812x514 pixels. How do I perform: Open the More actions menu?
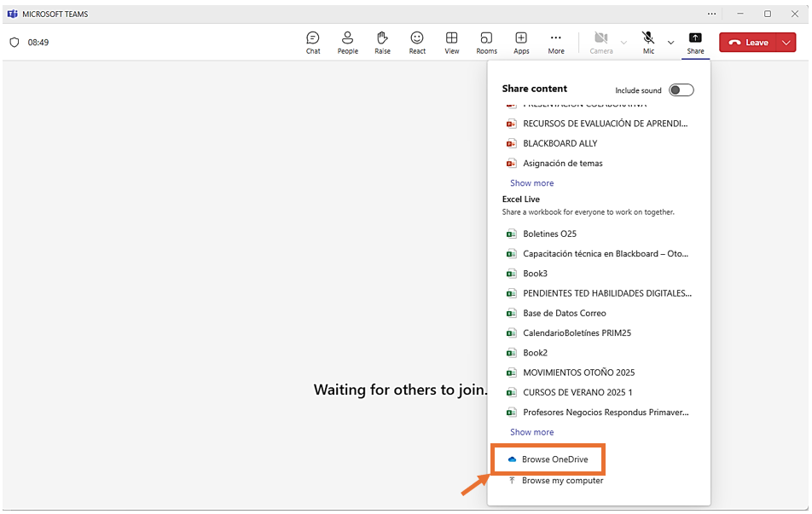pyautogui.click(x=556, y=43)
